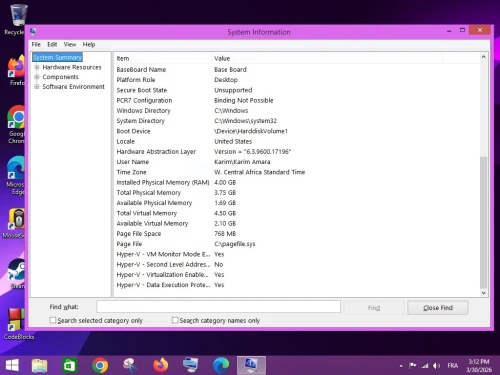Open the File menu
This screenshot has height=375, width=500.
[36, 45]
